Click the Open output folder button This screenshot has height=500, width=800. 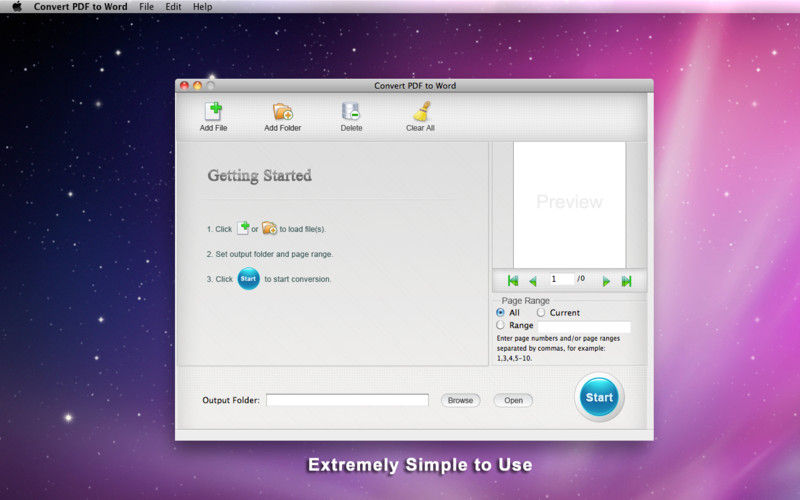click(x=513, y=401)
